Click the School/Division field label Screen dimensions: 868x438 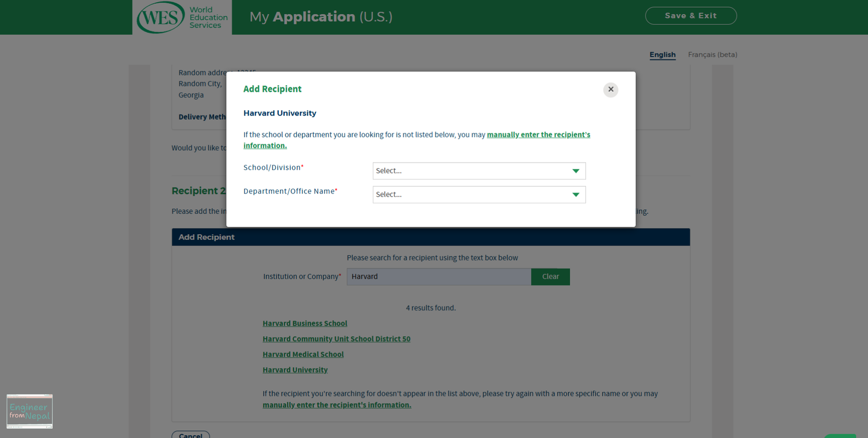pos(273,168)
